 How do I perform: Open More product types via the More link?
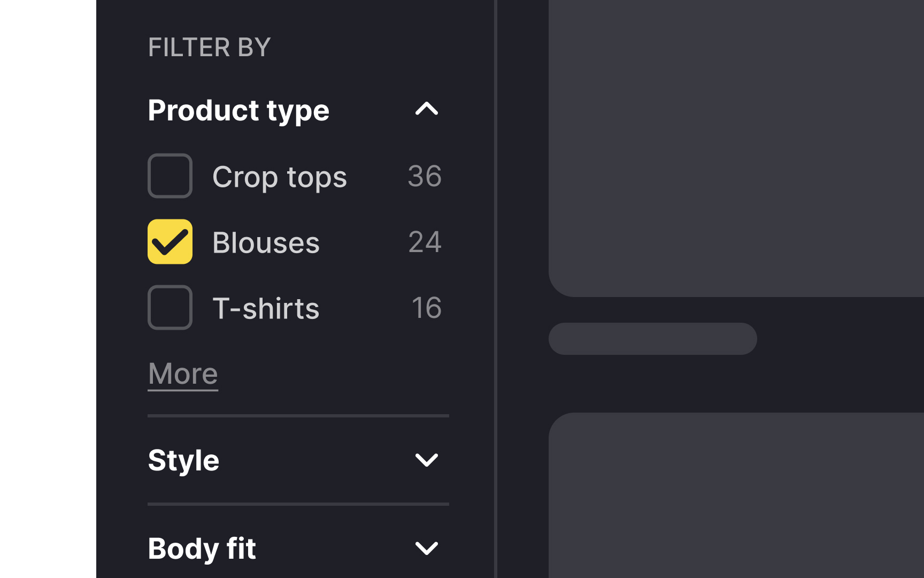(182, 374)
